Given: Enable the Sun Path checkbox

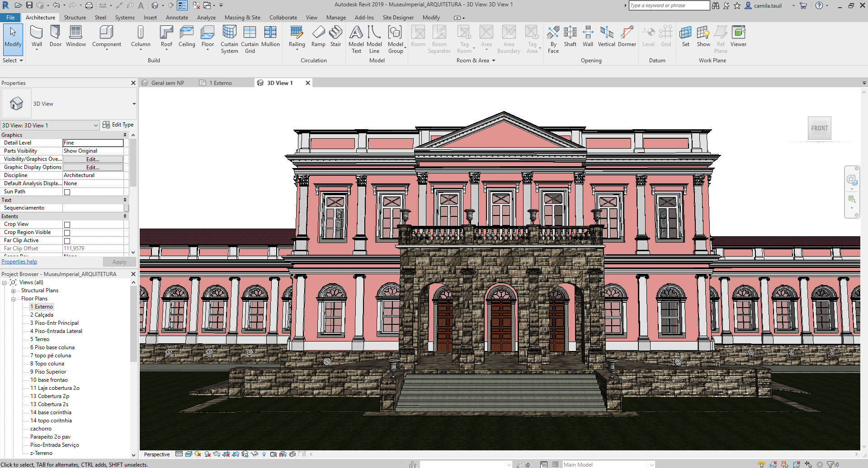Looking at the screenshot, I should pos(67,192).
